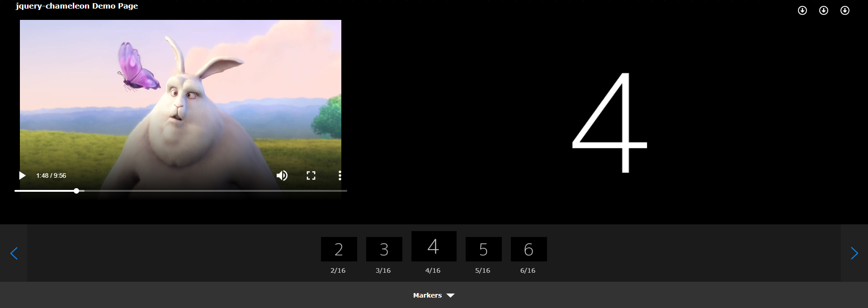Select the active slide 4 thumbnail
This screenshot has width=868, height=308.
(434, 246)
